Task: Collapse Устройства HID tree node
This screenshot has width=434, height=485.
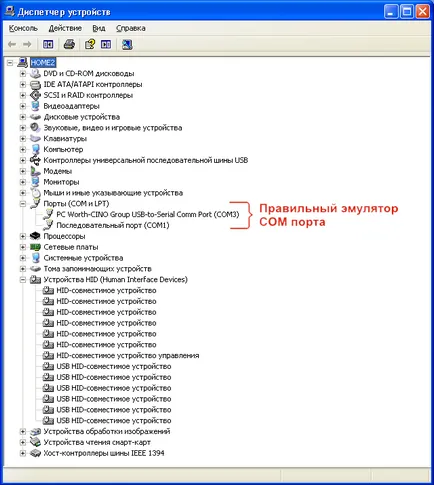Action: tap(23, 280)
